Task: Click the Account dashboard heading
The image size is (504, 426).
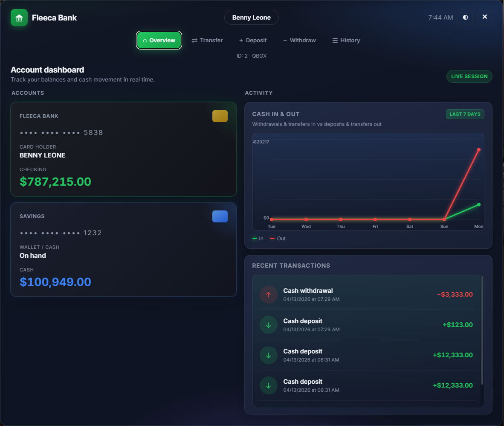Action: (x=47, y=70)
